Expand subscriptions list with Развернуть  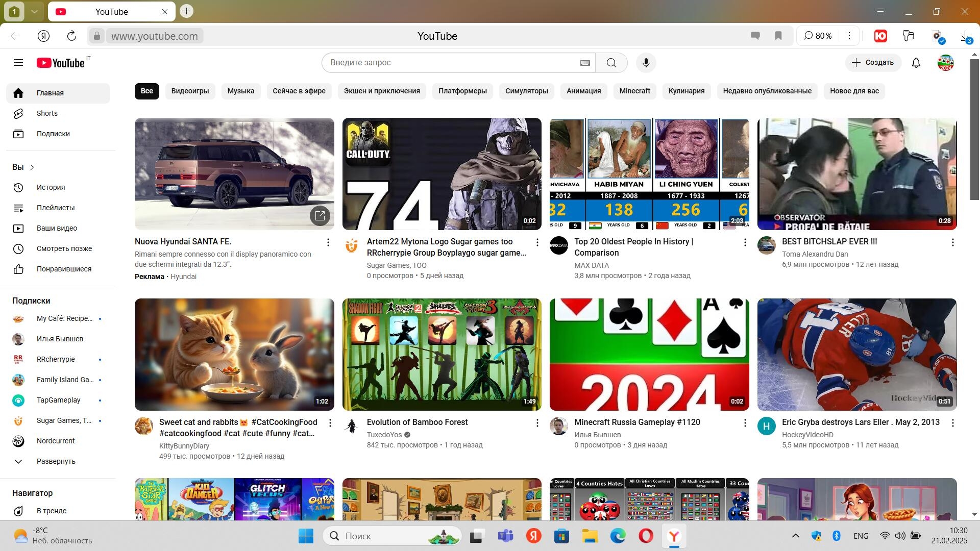click(x=56, y=461)
